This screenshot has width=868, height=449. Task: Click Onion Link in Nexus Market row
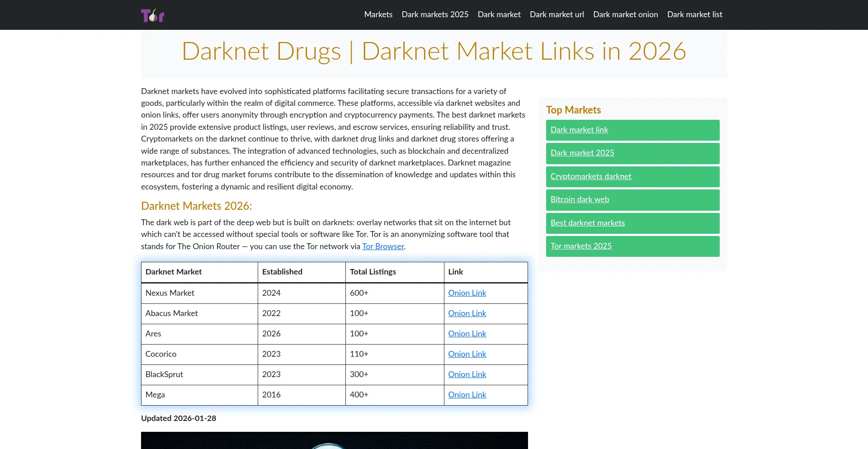pos(467,293)
